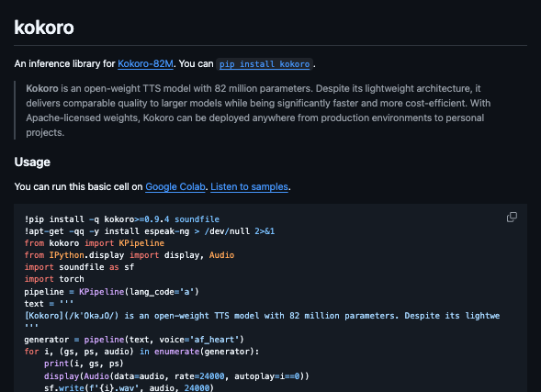The width and height of the screenshot is (541, 392).
Task: Click the print(i, gs, ps) line
Action: 84,364
